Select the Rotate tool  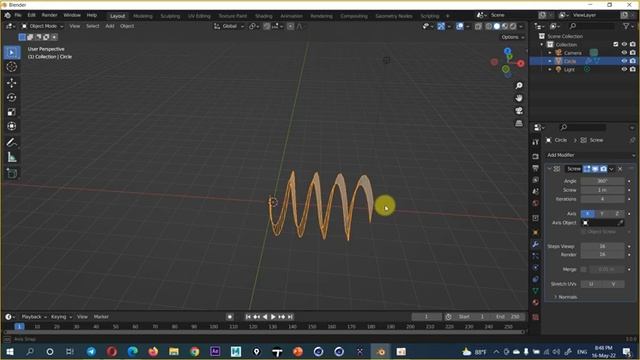(11, 98)
